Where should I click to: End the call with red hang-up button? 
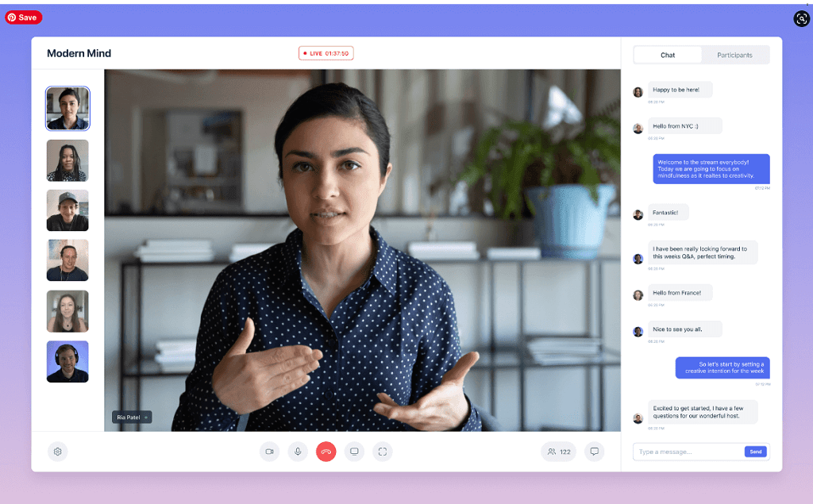coord(326,452)
